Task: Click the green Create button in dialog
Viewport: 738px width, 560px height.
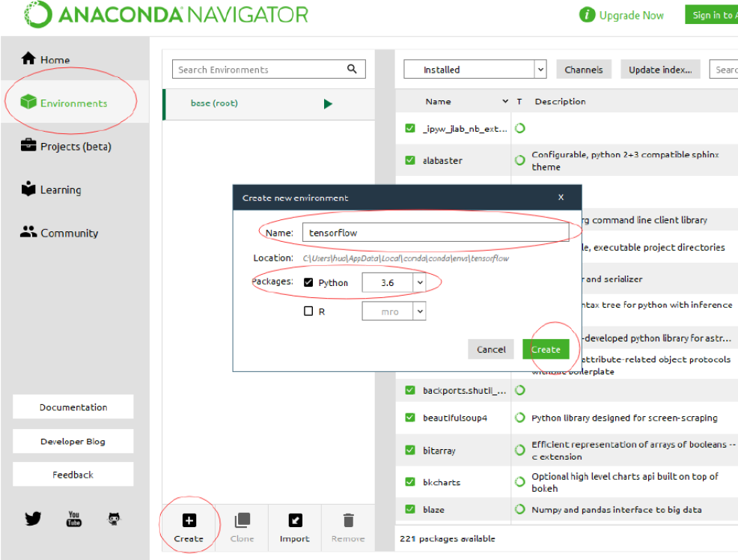Action: 546,349
